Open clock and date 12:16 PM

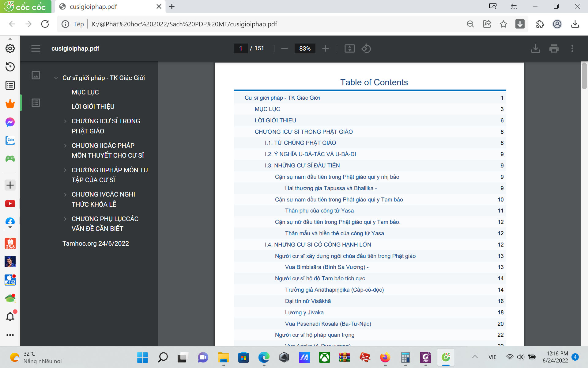(x=555, y=357)
